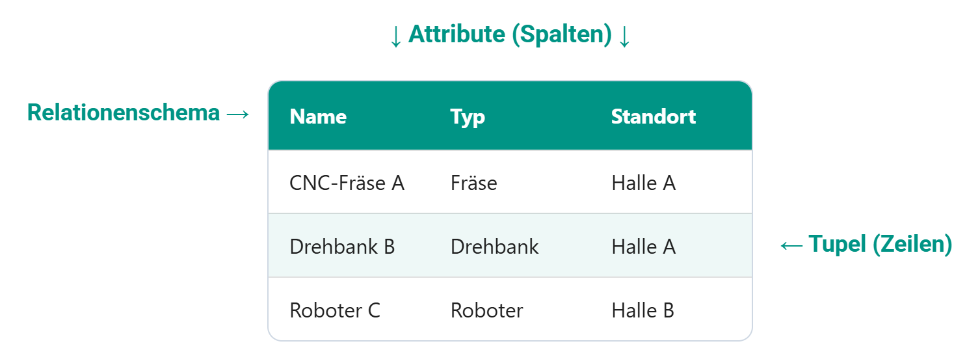
Task: Click the Relationenschema label
Action: [124, 113]
